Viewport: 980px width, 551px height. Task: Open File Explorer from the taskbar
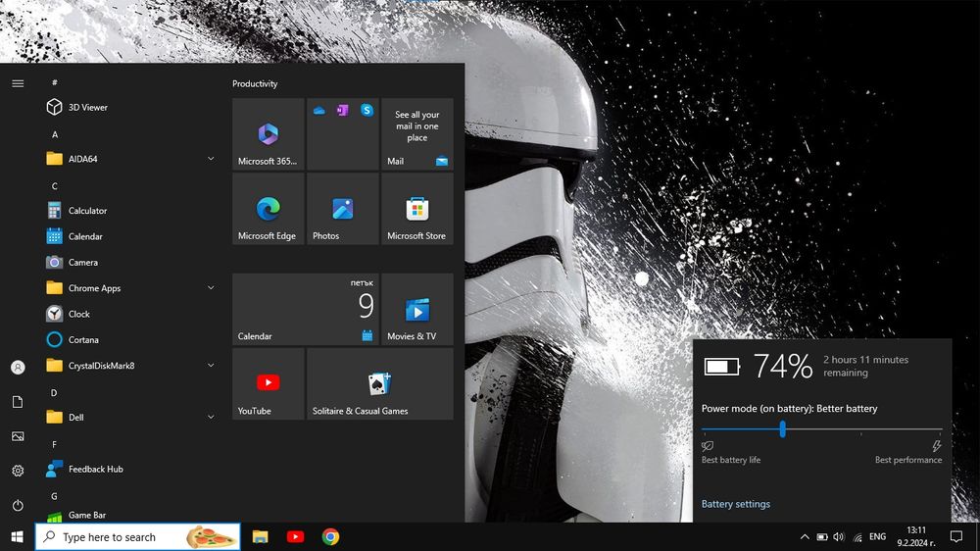(260, 536)
